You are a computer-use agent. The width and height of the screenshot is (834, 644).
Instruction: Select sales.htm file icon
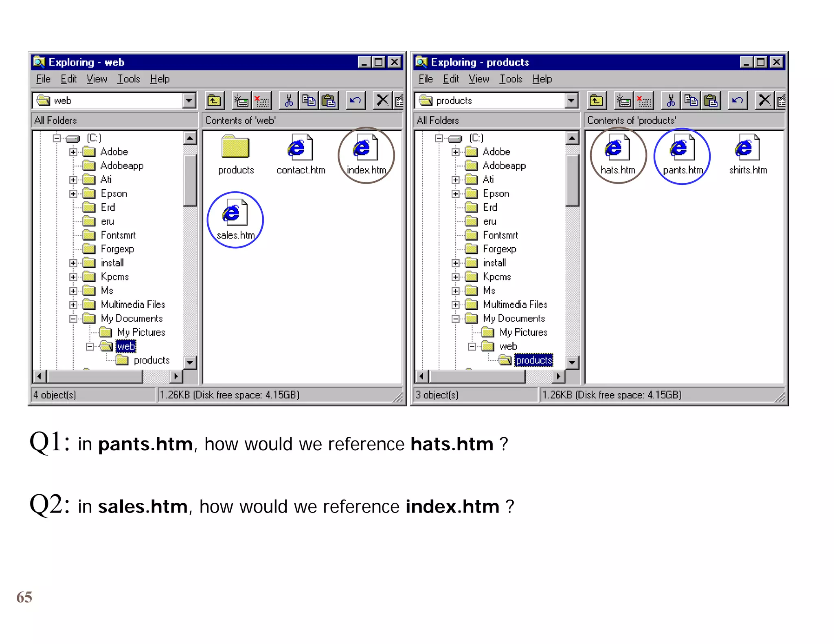pyautogui.click(x=235, y=212)
